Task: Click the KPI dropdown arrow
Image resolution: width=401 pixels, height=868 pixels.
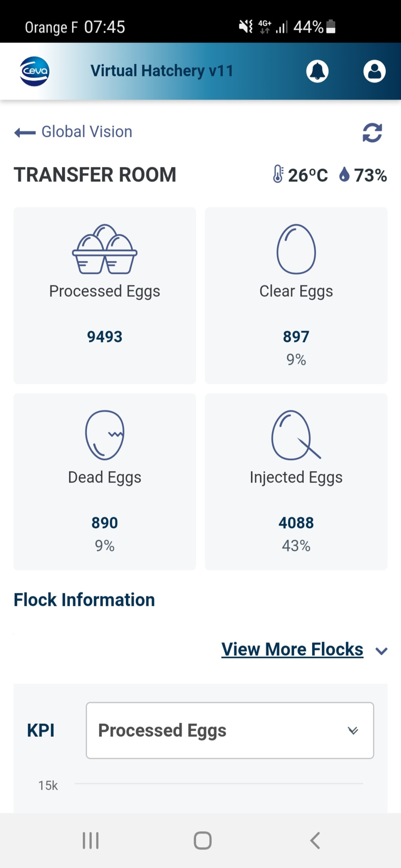Action: click(x=353, y=731)
